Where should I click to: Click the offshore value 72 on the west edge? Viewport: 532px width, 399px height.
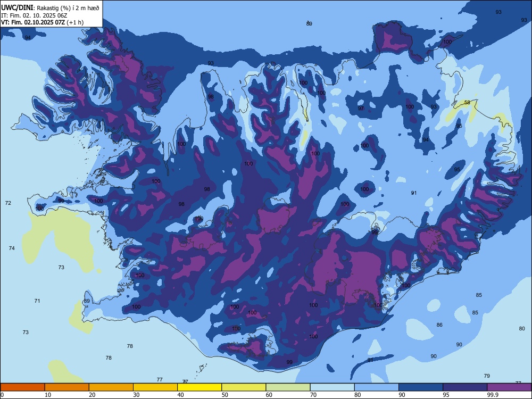click(x=8, y=203)
